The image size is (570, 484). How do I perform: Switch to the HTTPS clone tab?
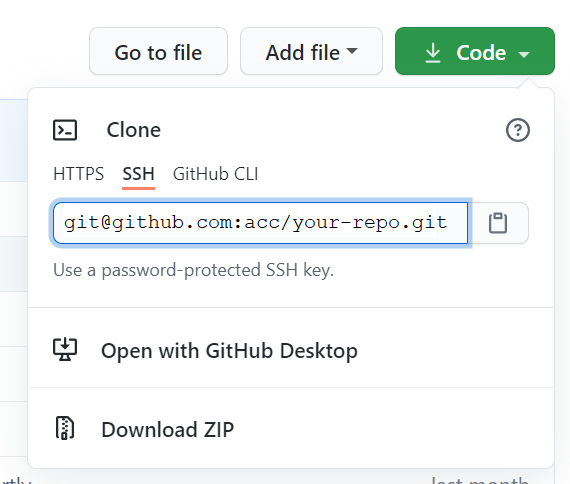pos(79,174)
